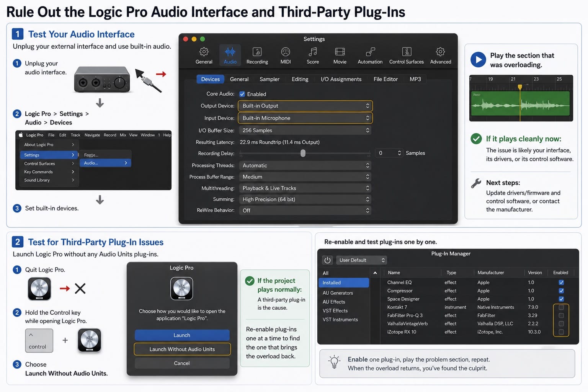Screen dimensions: 588x392
Task: Choose Audio… in the Settings submenu
Action: tap(106, 163)
